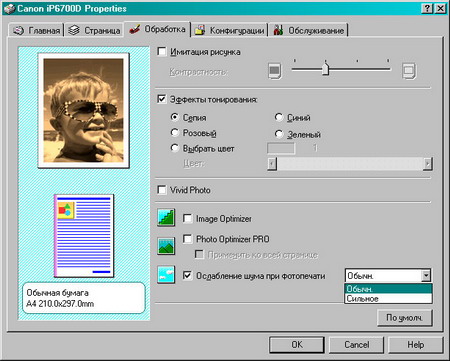The image size is (450, 361).
Task: Choose Сильное in the dropdown list
Action: [388, 298]
